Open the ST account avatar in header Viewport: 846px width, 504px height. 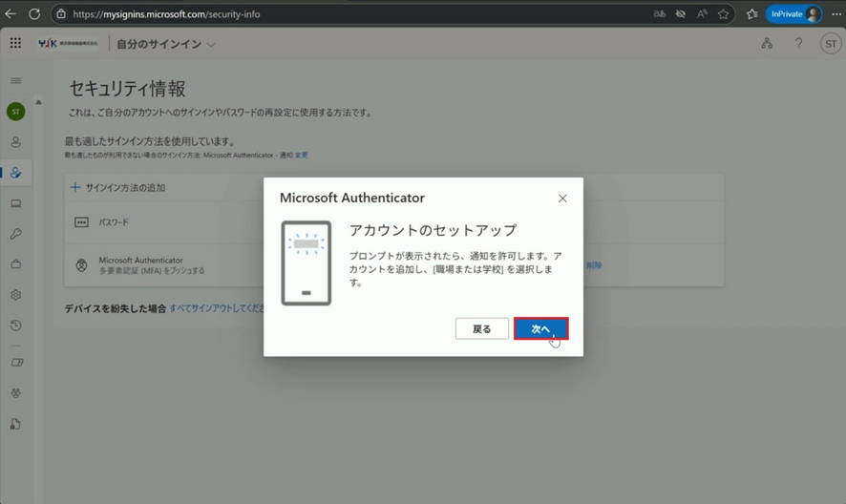pyautogui.click(x=829, y=44)
